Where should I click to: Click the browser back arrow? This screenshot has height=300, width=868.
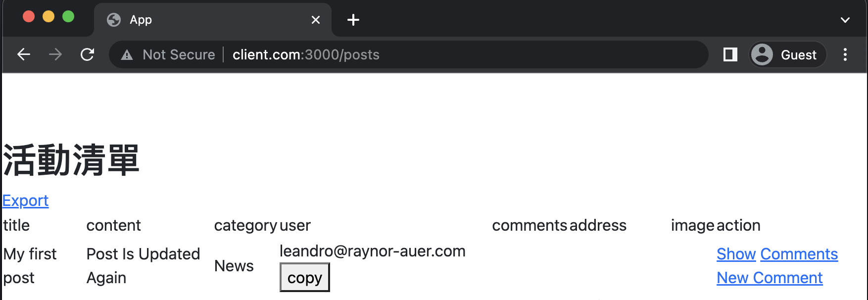click(x=24, y=54)
